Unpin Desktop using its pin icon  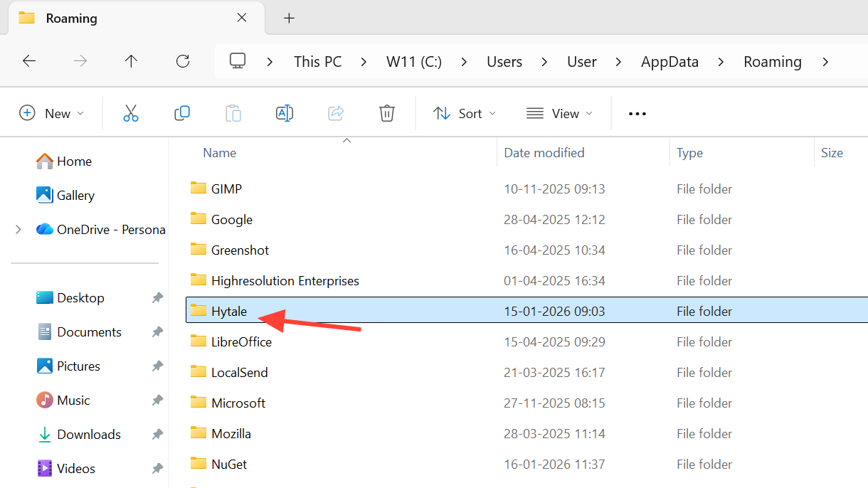point(157,298)
